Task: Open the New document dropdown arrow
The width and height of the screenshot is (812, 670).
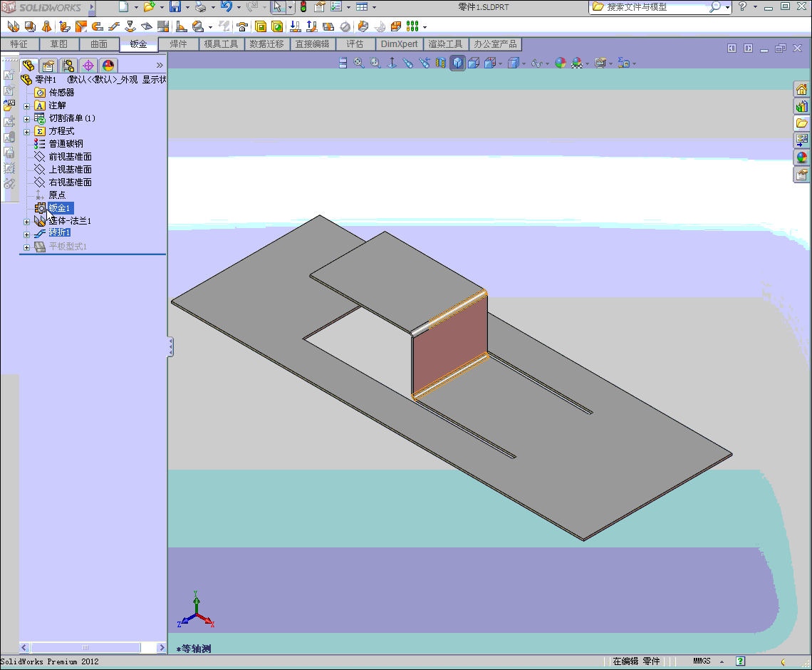Action: pos(136,7)
